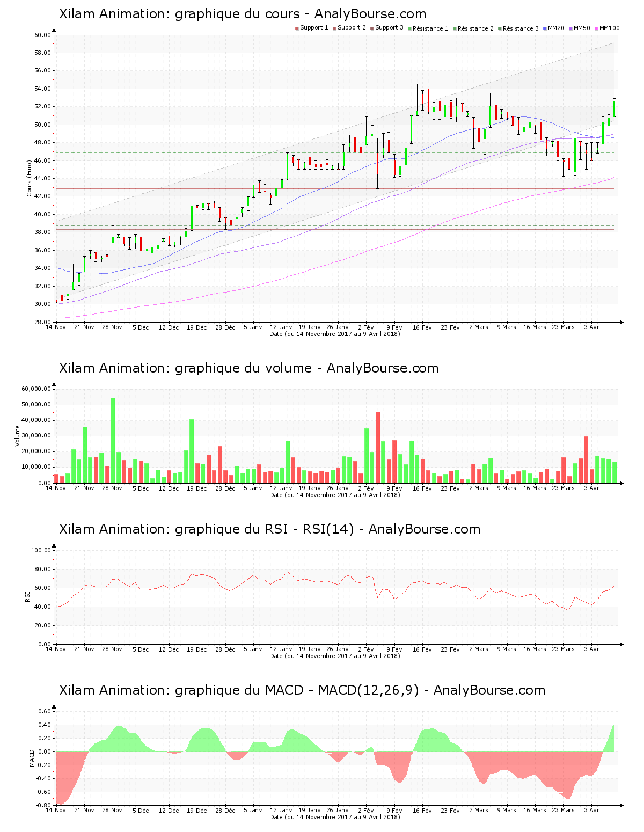Image resolution: width=644 pixels, height=832 pixels.
Task: Click the 'graphique du RSI - RSI(14)' title
Action: coord(269,529)
